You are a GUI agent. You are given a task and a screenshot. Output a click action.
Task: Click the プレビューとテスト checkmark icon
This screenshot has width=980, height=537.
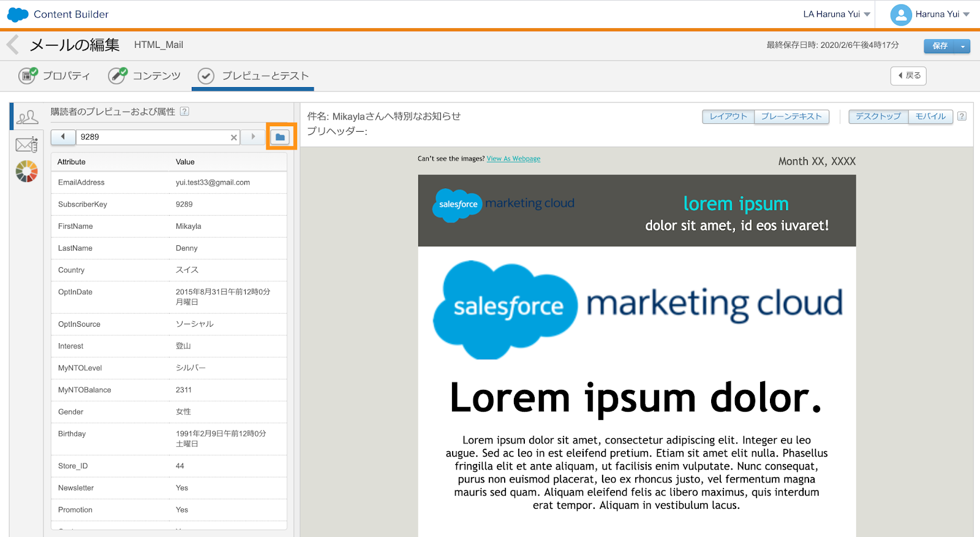coord(206,76)
